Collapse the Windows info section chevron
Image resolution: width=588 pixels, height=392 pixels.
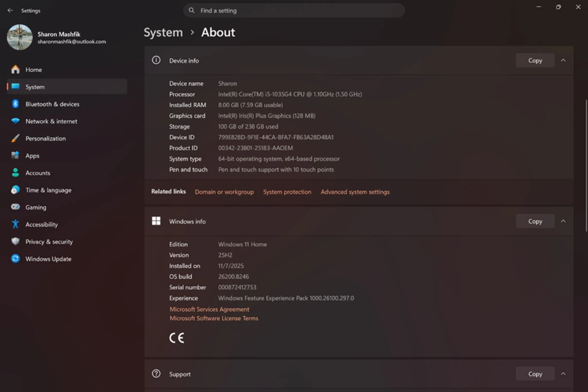click(x=563, y=221)
